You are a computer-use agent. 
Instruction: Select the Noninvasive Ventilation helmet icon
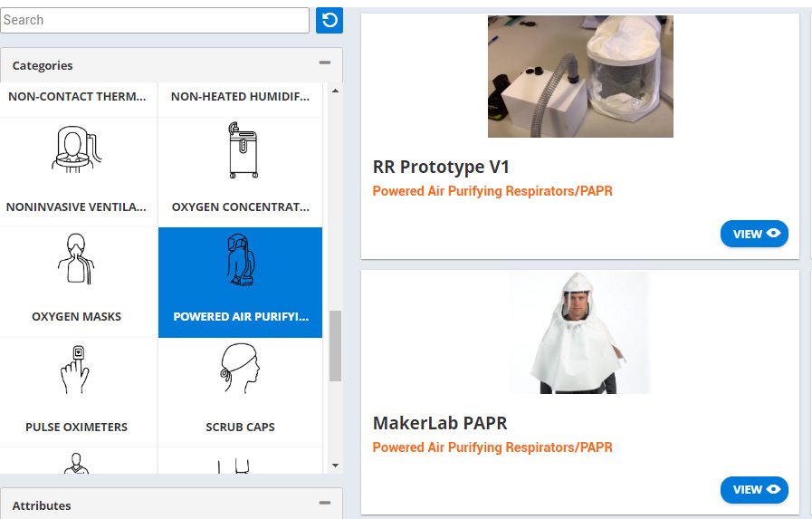tap(76, 149)
